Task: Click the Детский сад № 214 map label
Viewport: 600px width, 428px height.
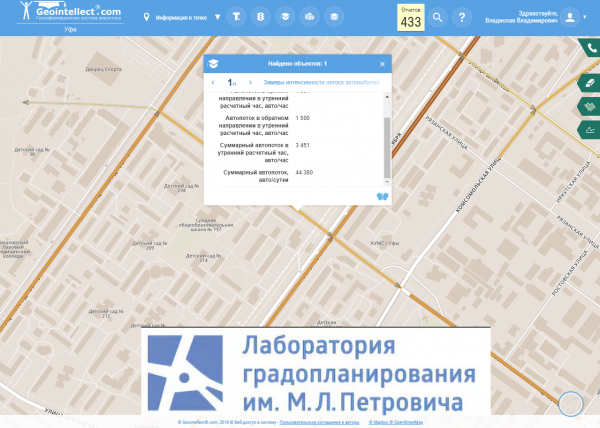Action: pos(203,258)
